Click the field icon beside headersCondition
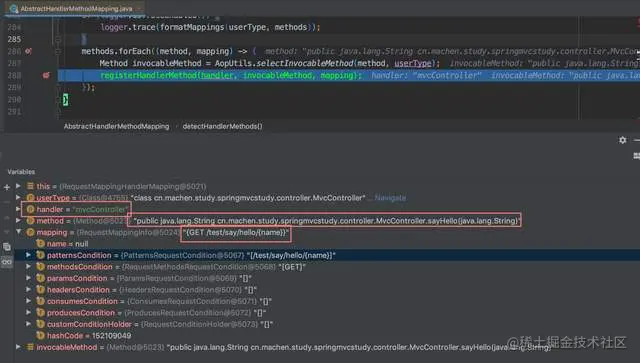The height and width of the screenshot is (363, 640). [x=40, y=290]
